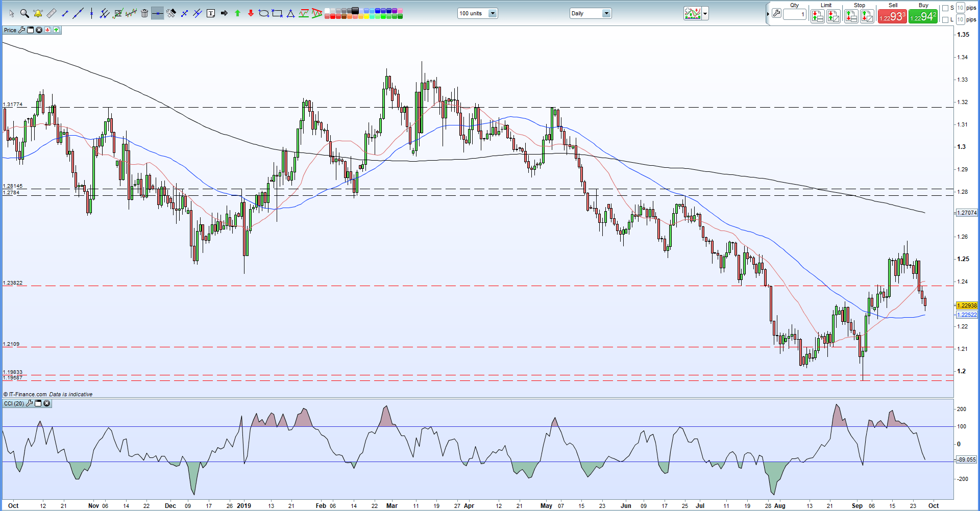Select the blue diagonal arrow line tool
Viewport: 980px width, 511px height.
point(184,14)
